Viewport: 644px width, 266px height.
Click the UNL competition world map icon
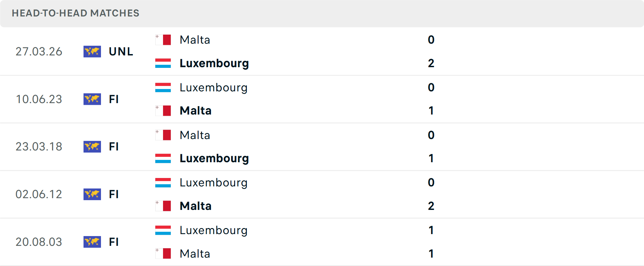click(x=92, y=52)
